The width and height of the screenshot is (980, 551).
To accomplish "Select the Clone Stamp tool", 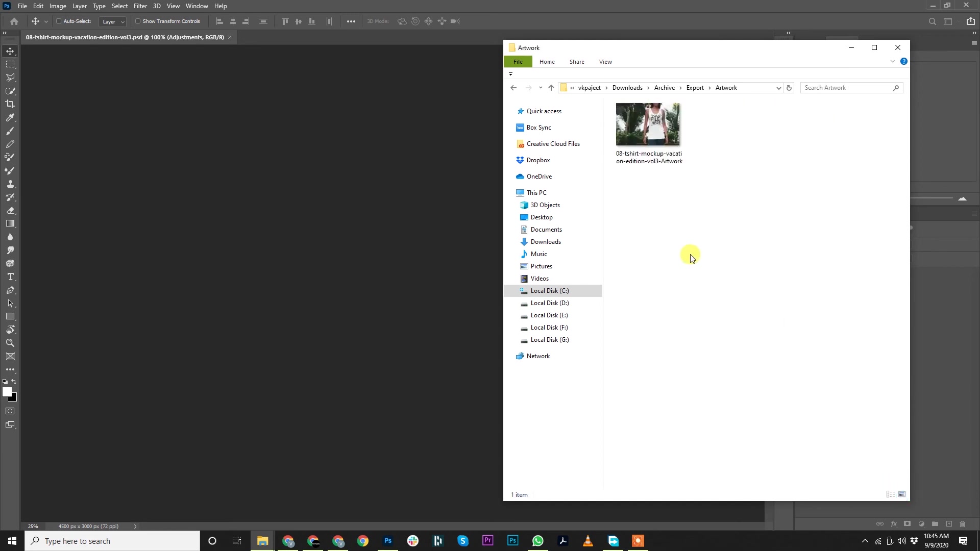I will (10, 183).
